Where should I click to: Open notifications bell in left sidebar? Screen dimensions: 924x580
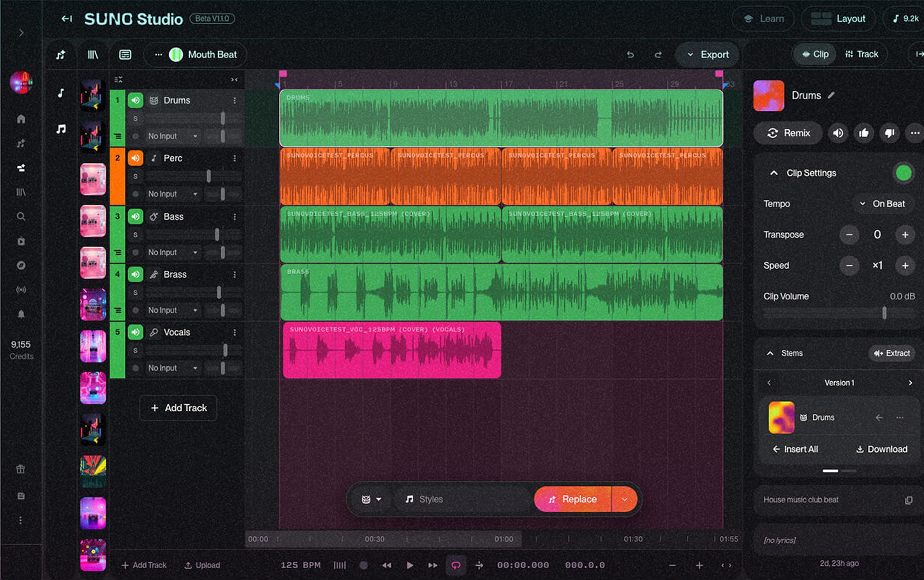[x=21, y=314]
